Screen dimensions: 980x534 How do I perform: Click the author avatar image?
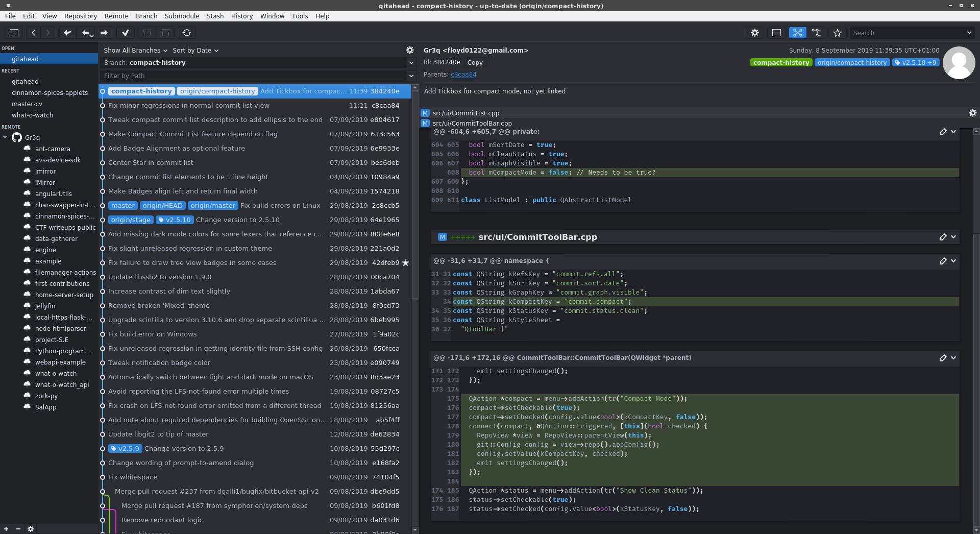(x=959, y=63)
